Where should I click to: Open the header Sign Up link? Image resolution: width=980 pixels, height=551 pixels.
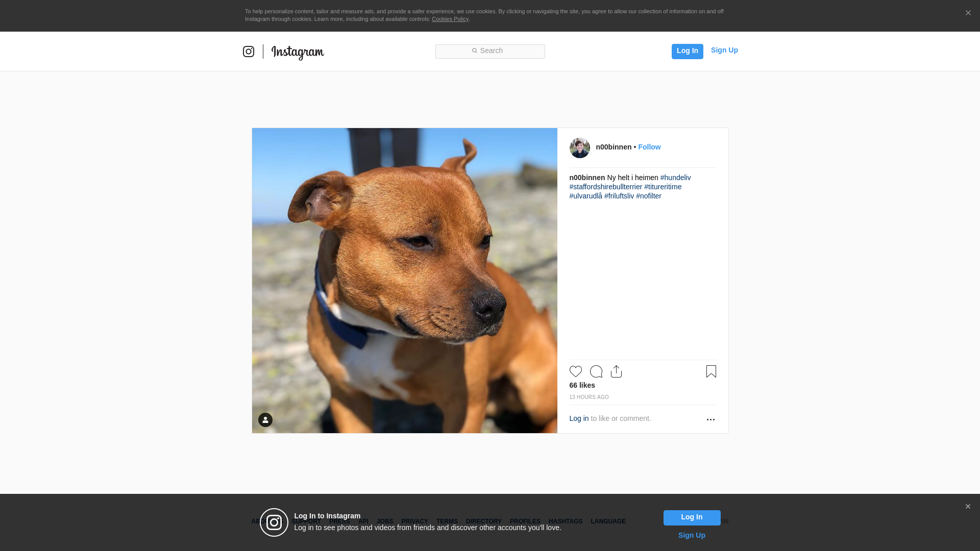(x=724, y=50)
